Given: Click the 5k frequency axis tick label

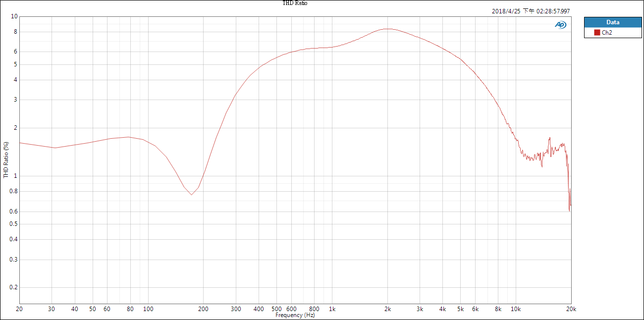Looking at the screenshot, I should pyautogui.click(x=461, y=309).
